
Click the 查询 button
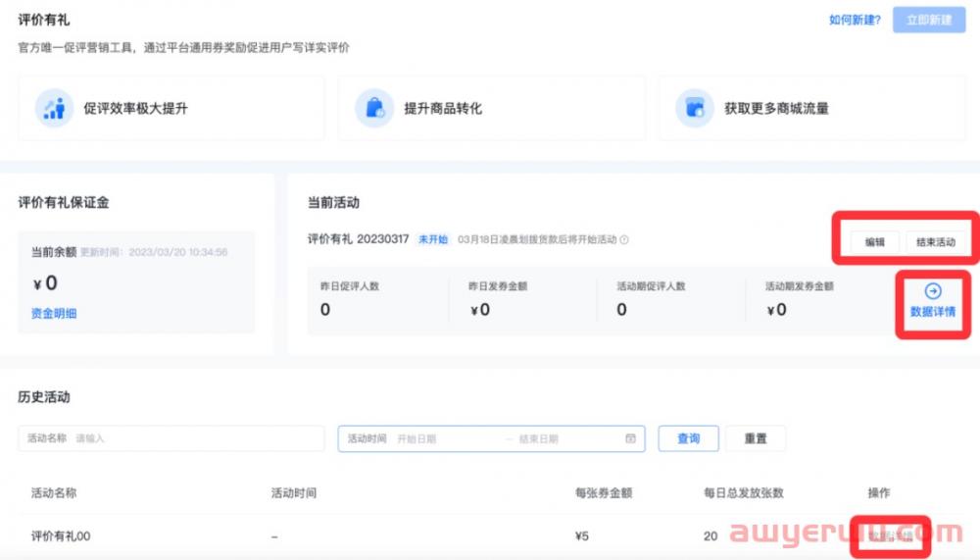tap(688, 438)
